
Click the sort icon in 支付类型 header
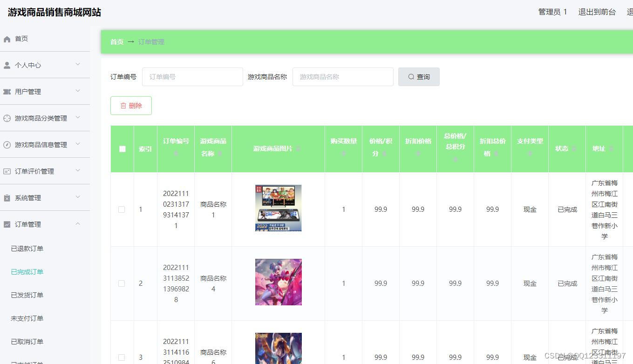[530, 154]
